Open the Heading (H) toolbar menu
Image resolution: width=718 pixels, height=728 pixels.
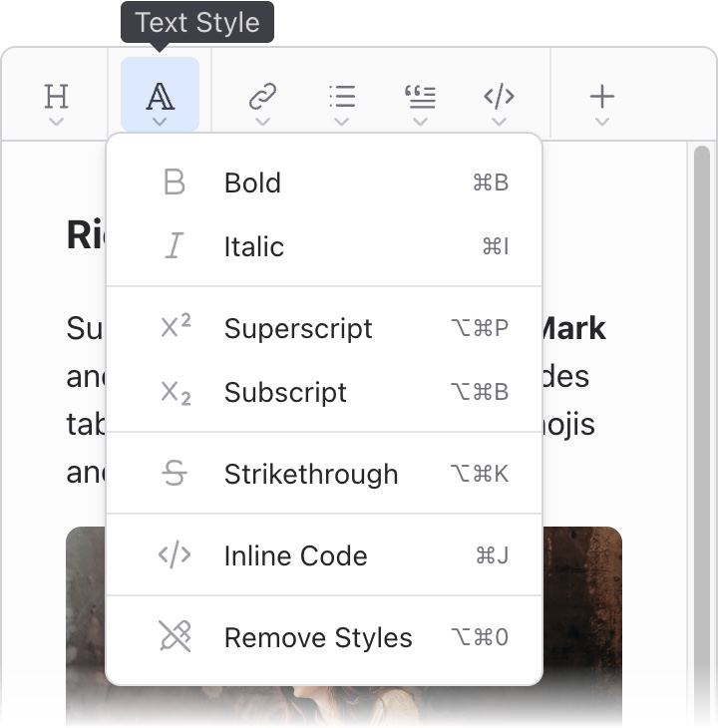click(56, 97)
